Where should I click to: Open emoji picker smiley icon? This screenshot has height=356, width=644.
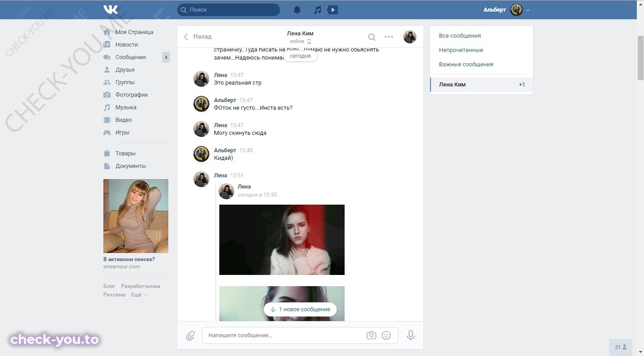(x=386, y=335)
